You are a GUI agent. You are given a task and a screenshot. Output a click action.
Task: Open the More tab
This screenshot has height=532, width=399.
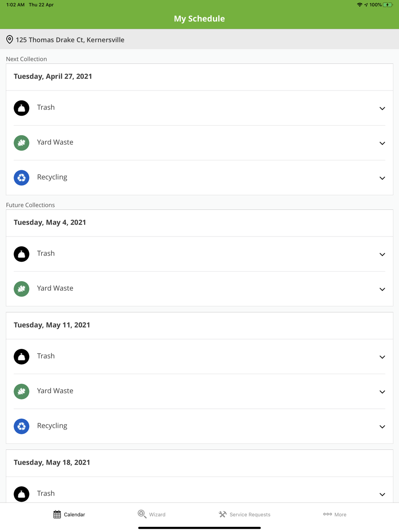(335, 514)
